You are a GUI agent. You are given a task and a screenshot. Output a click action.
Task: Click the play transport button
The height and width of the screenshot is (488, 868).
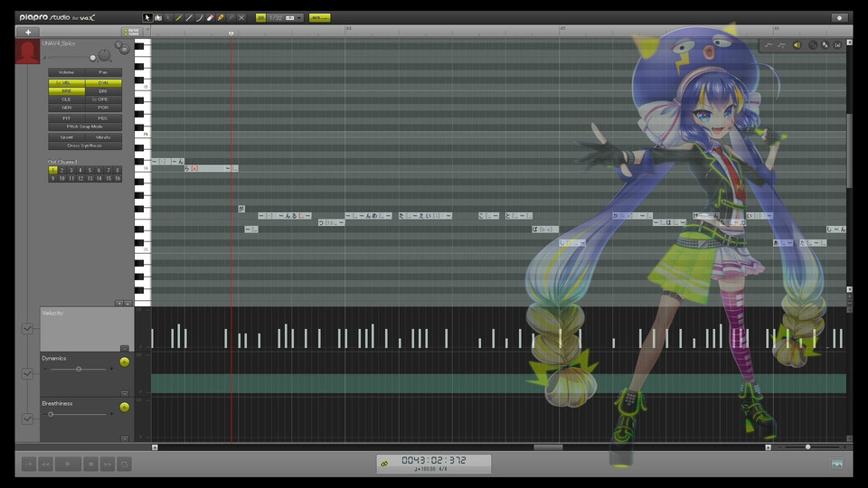68,465
